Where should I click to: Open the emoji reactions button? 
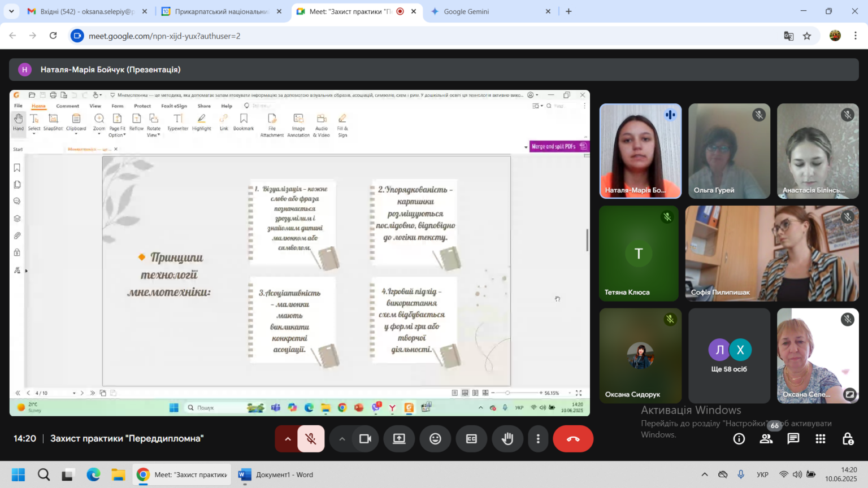435,439
